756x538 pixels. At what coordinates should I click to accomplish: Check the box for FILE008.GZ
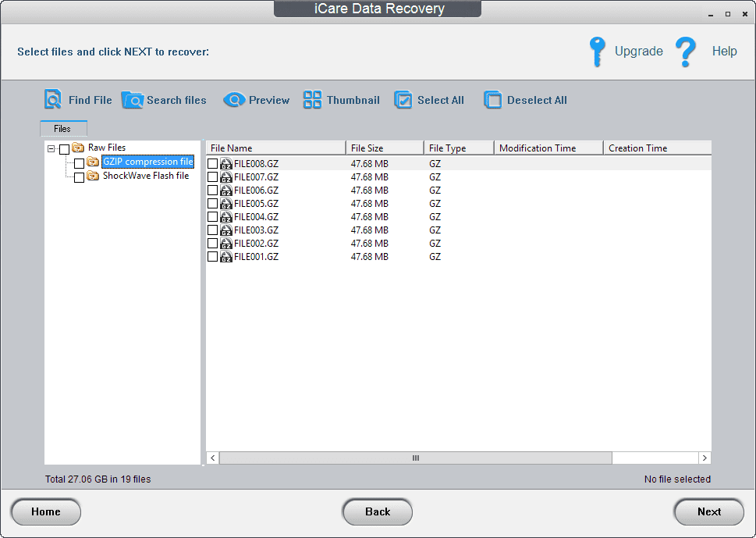coord(213,163)
